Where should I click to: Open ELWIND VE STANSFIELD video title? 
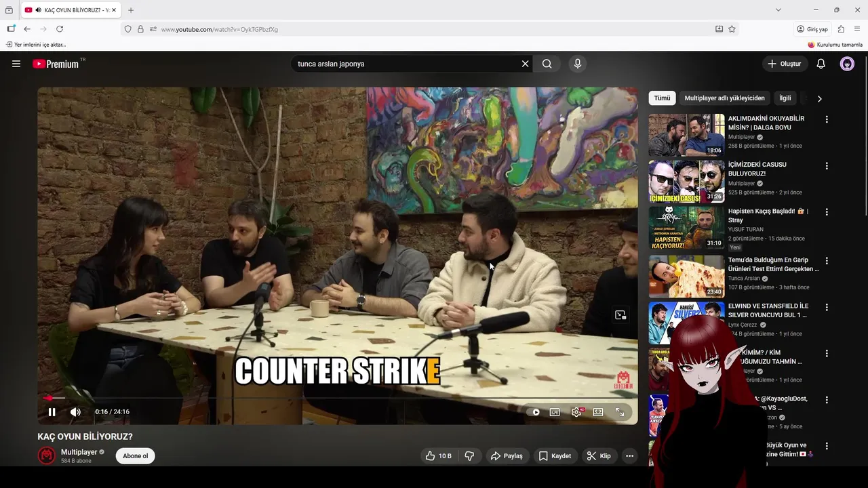point(768,310)
